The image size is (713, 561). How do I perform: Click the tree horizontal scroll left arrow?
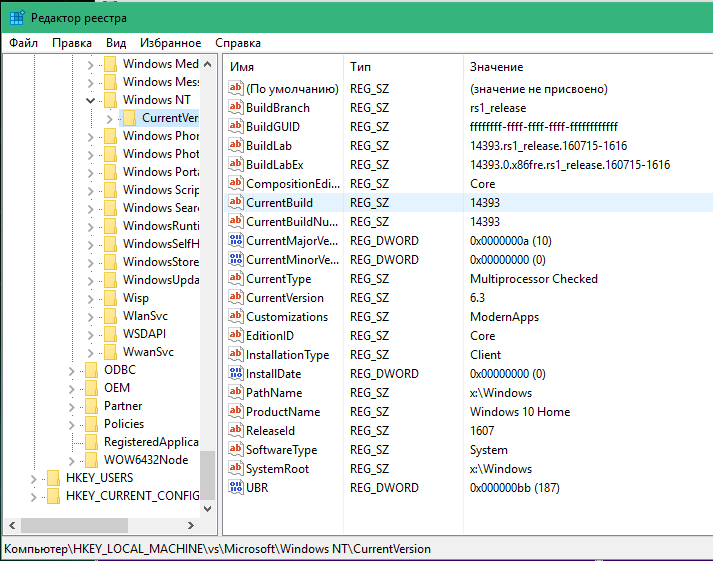12,525
